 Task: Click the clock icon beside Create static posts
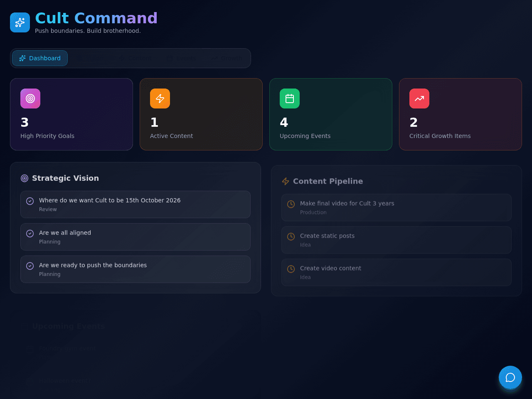pyautogui.click(x=291, y=236)
